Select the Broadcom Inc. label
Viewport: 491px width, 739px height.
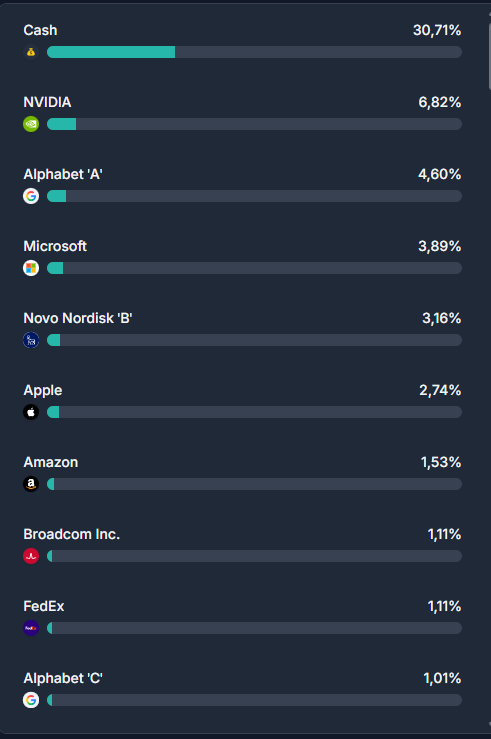[x=72, y=534]
